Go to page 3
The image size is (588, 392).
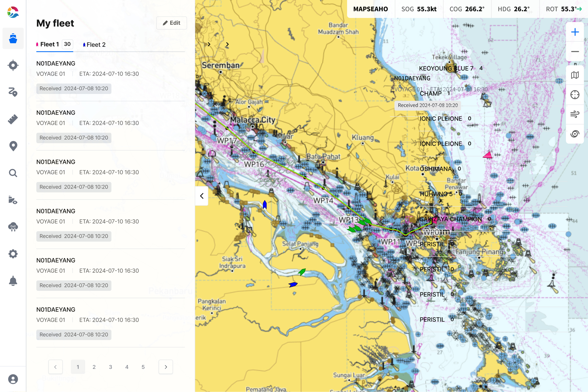(x=110, y=367)
